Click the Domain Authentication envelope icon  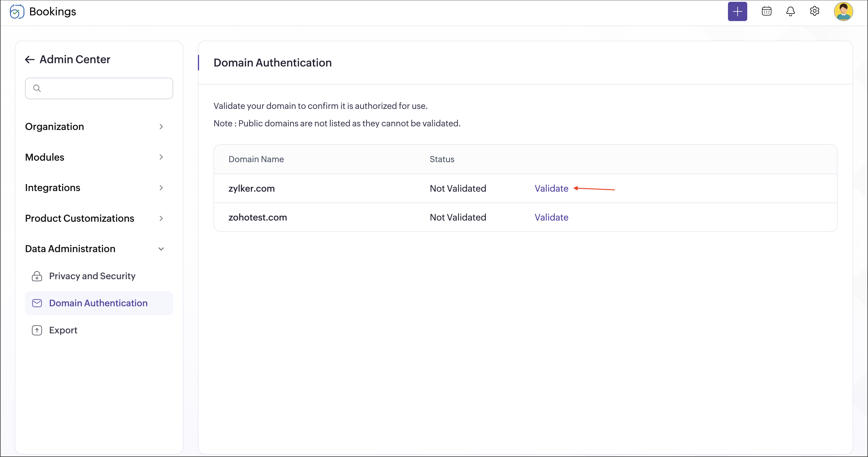[37, 303]
